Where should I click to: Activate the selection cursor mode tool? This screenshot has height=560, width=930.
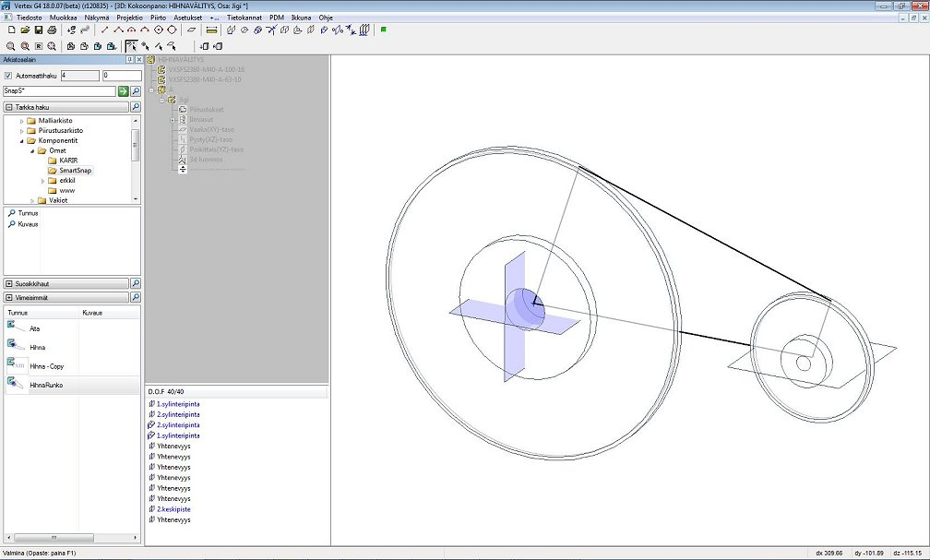coord(131,45)
